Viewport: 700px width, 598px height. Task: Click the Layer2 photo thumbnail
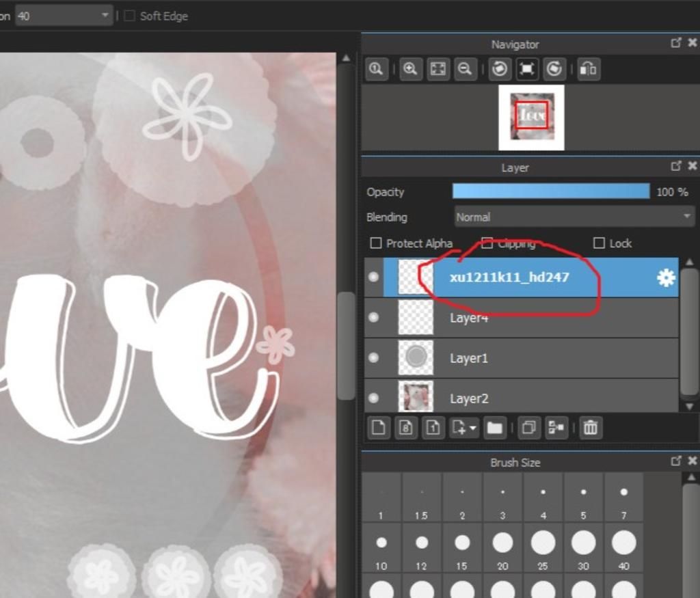(x=416, y=396)
